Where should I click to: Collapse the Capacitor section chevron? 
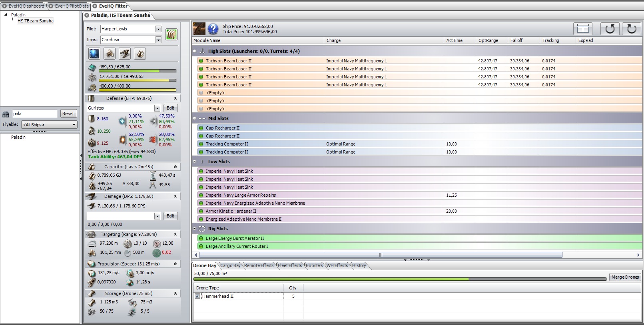[175, 167]
